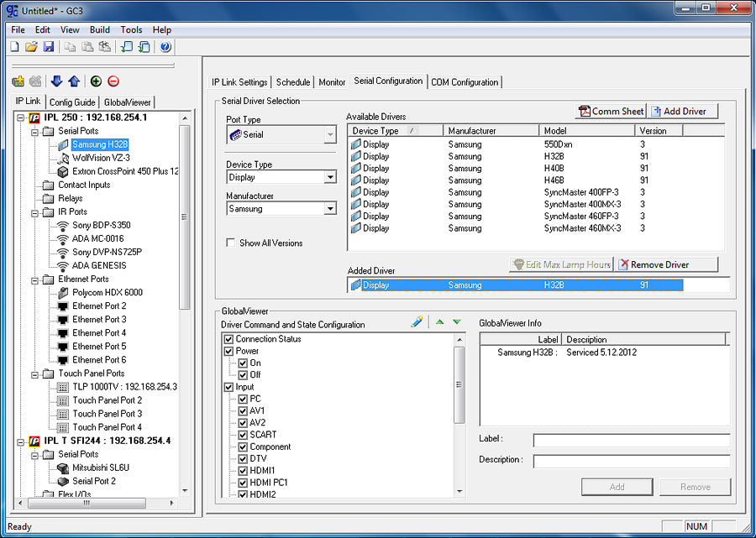This screenshot has width=756, height=538.
Task: Click the Build toolbar icon left of upload
Action: pyautogui.click(x=126, y=47)
